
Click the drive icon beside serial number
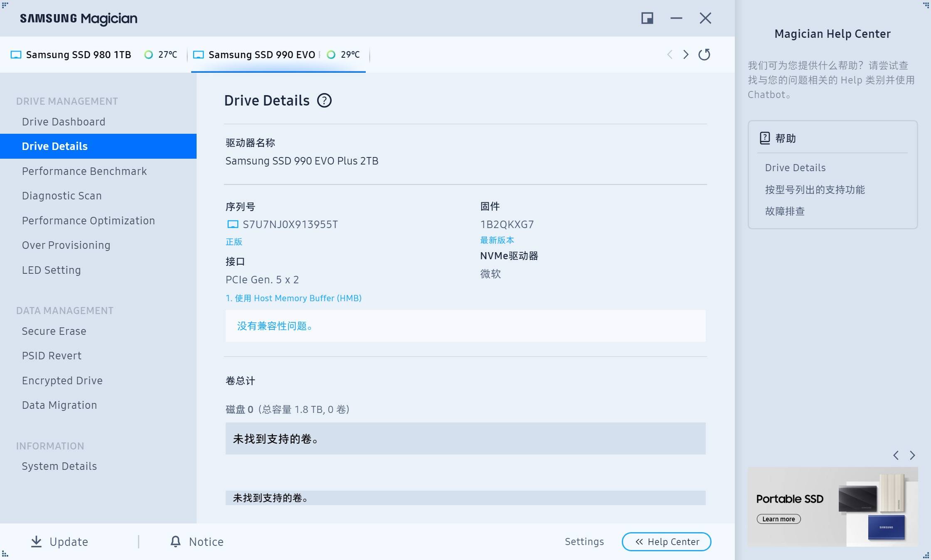233,225
